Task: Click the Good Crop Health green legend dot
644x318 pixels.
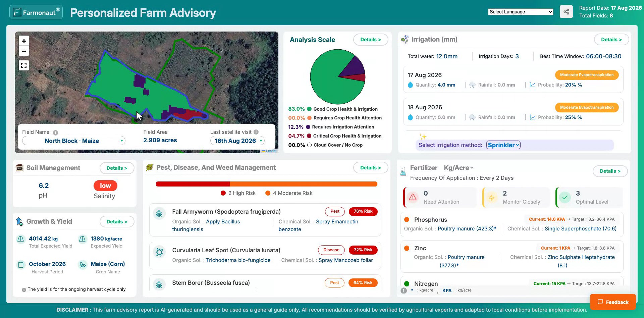Action: pyautogui.click(x=309, y=109)
